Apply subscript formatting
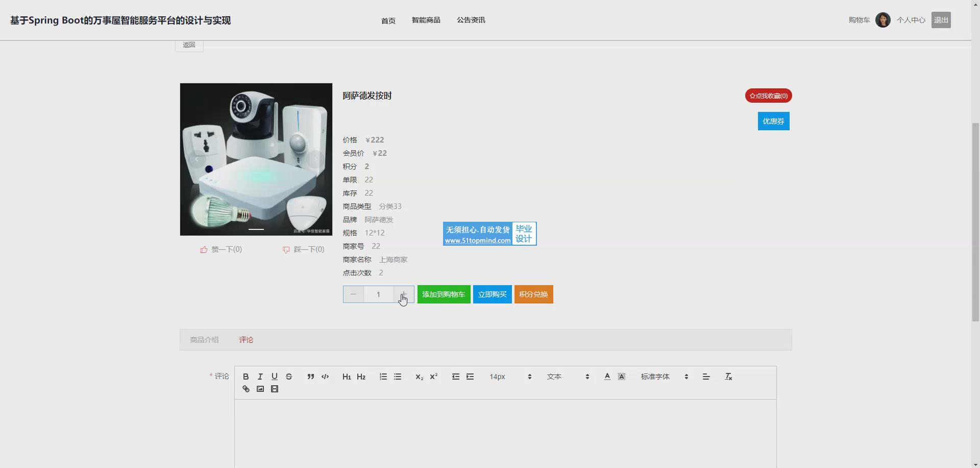 click(x=419, y=377)
